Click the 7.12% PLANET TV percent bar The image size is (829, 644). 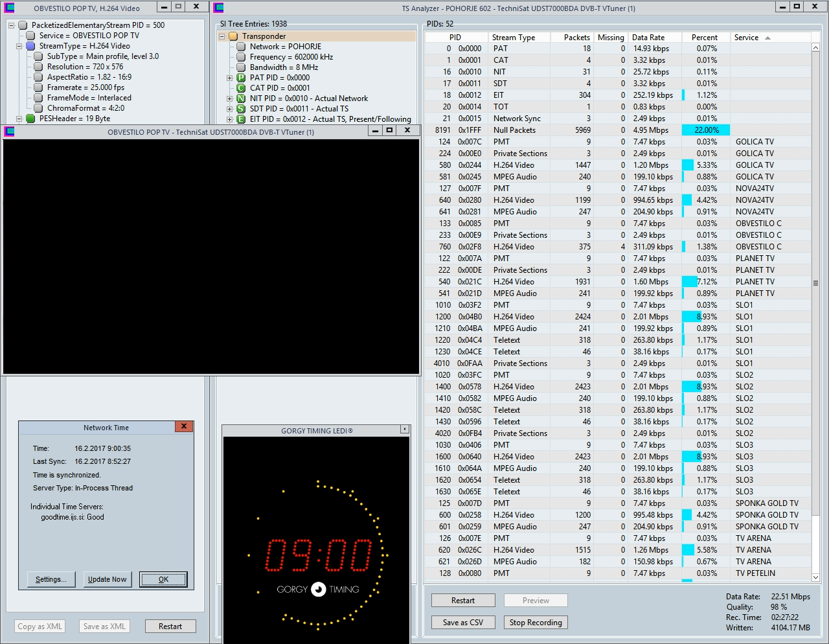[690, 282]
